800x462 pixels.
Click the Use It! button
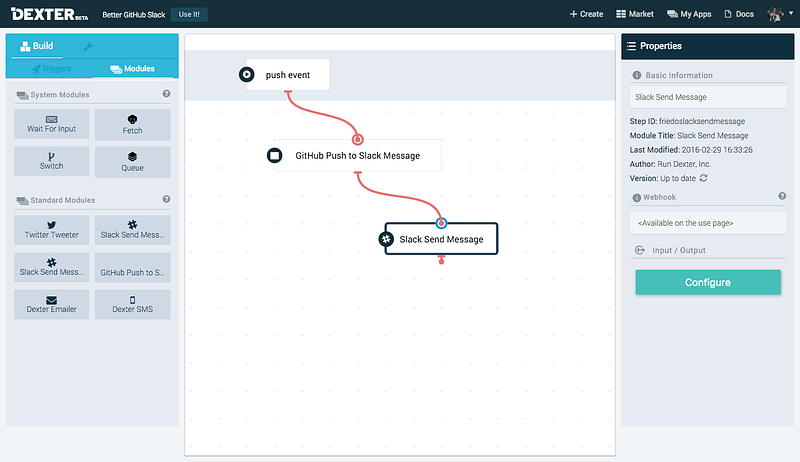189,14
